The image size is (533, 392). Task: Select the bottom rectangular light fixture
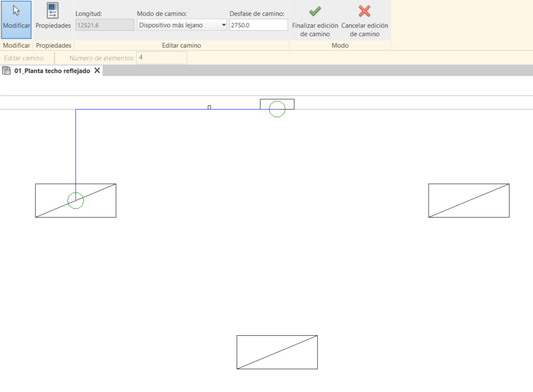tap(277, 352)
